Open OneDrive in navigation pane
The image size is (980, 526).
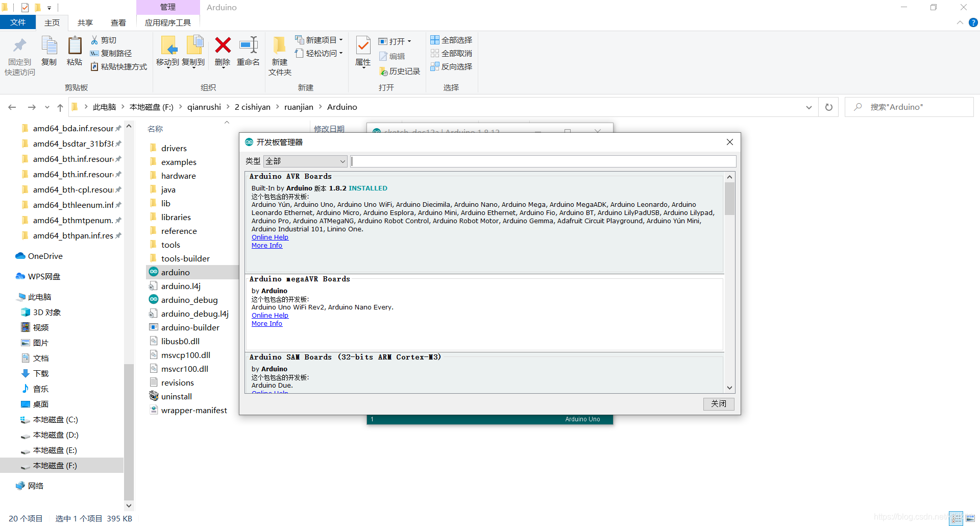[39, 256]
